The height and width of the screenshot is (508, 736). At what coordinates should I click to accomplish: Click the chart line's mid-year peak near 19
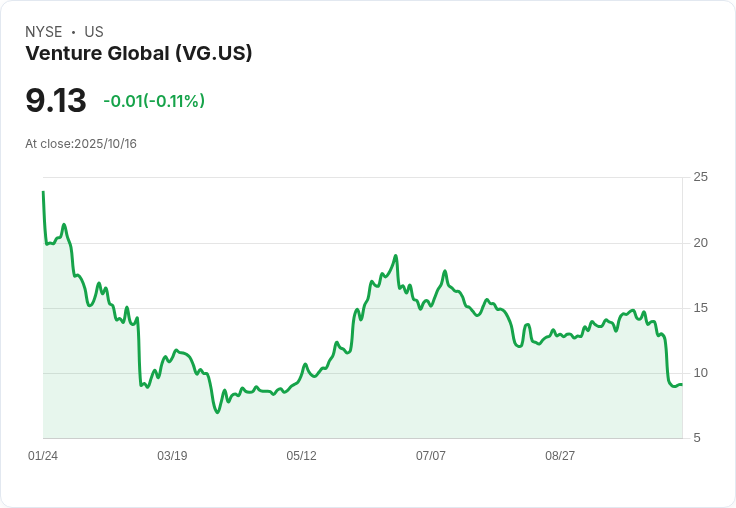(x=396, y=256)
